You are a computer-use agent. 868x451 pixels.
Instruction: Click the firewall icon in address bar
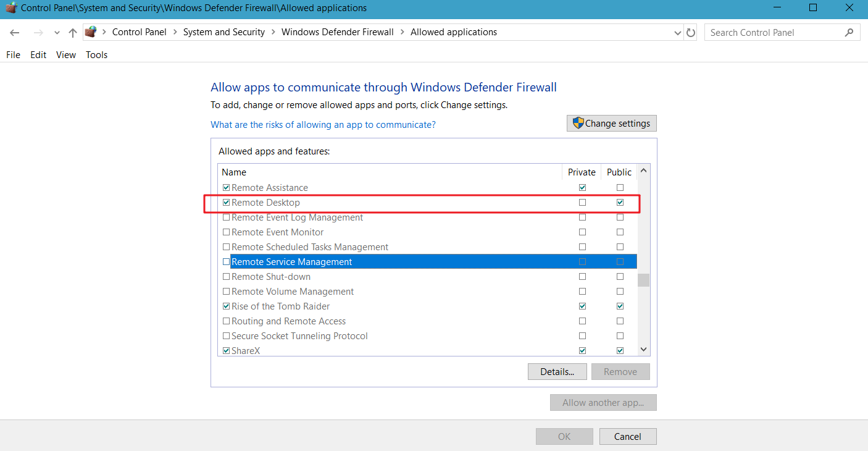pos(91,32)
